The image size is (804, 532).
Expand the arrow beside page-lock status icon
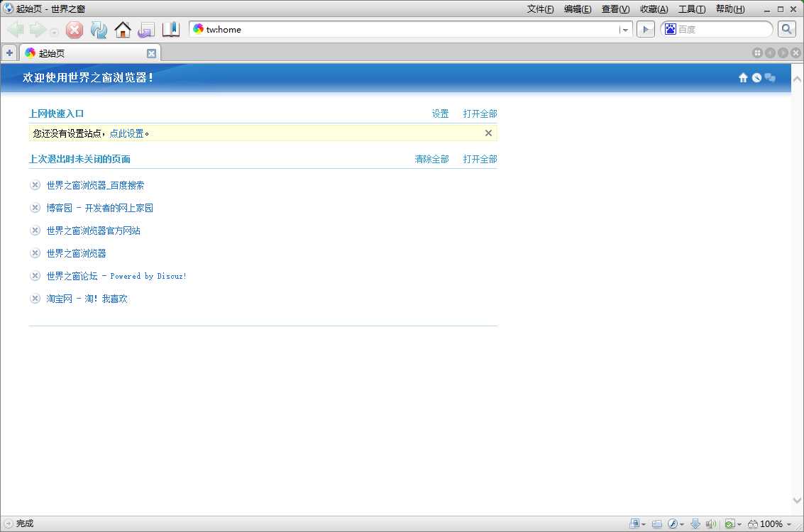(644, 524)
